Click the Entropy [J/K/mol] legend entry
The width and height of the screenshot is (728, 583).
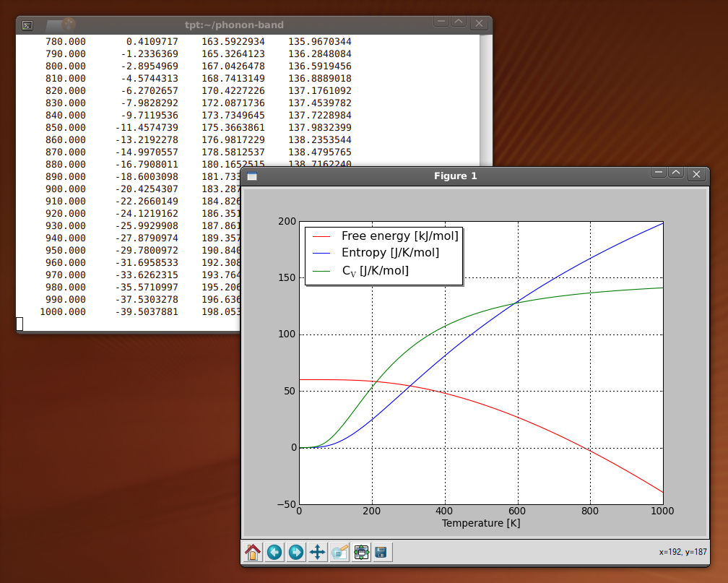(390, 253)
